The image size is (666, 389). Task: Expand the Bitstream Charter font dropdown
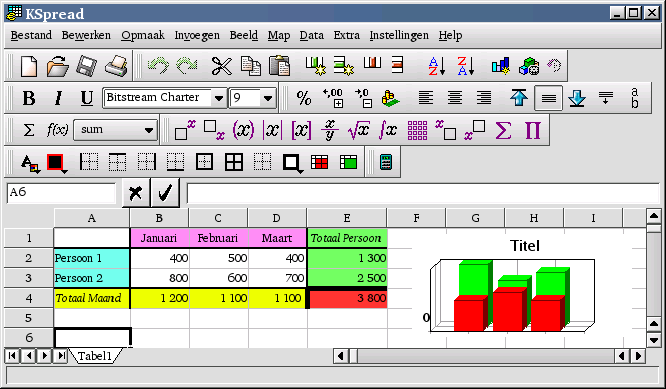(219, 98)
